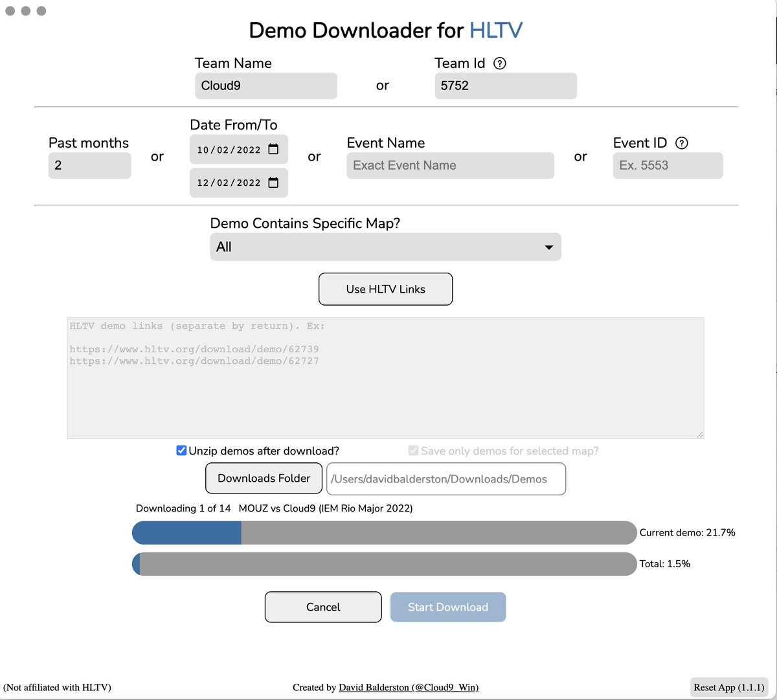Click the help icon next to Team Id
Viewport: 777px width, 700px height.
(499, 63)
